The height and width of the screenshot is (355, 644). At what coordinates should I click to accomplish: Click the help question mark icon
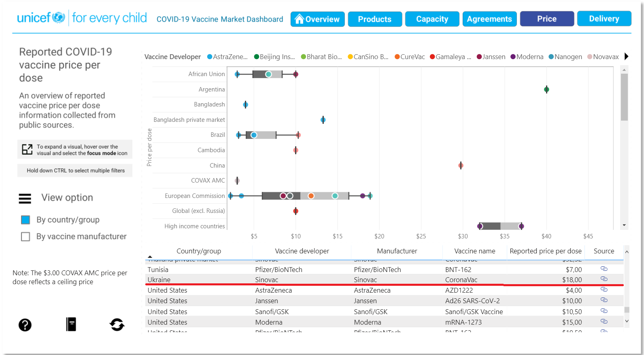point(25,325)
